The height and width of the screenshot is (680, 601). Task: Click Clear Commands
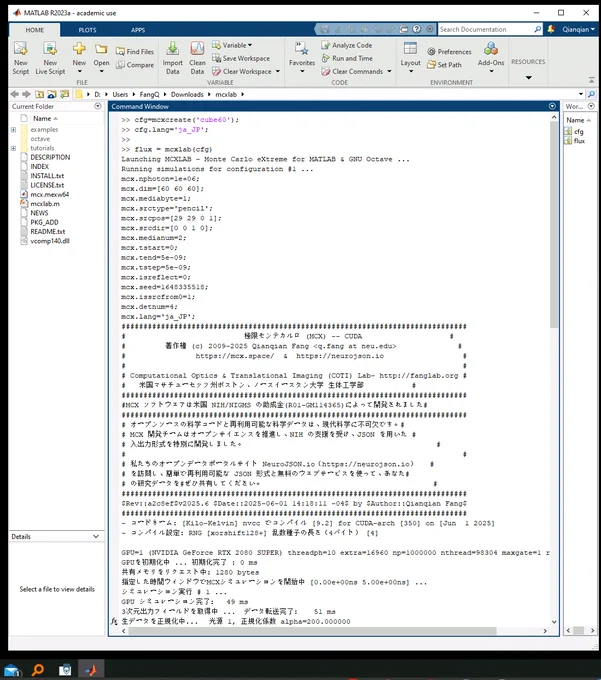[x=353, y=71]
